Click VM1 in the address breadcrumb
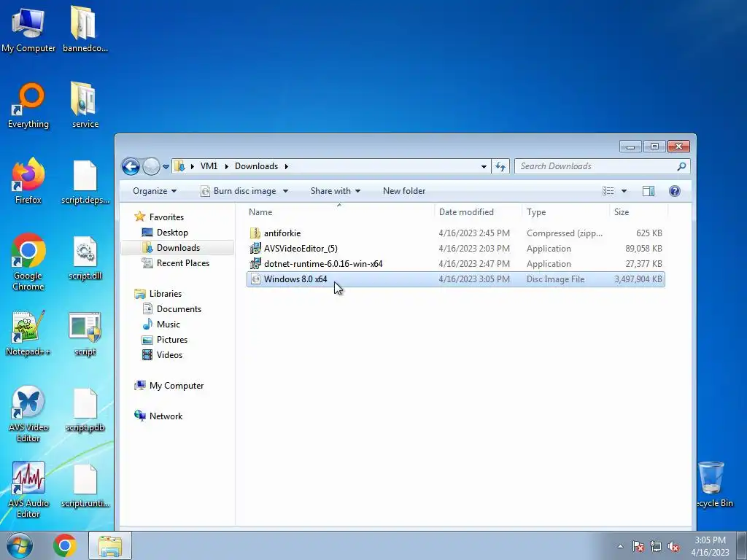 click(x=209, y=166)
